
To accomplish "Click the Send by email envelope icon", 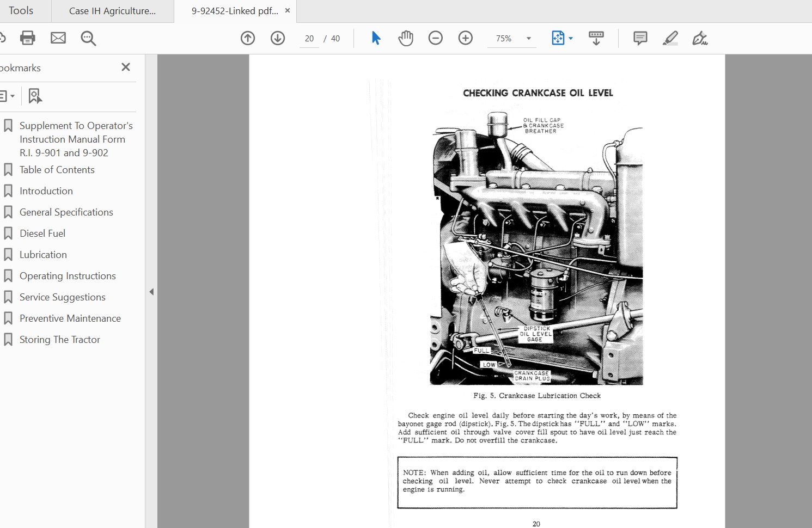I will (x=58, y=38).
